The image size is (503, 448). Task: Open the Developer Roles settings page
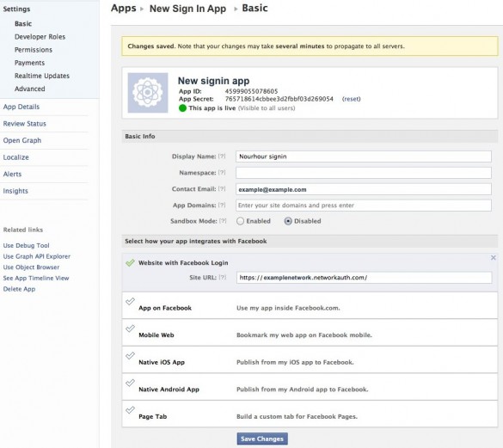(x=40, y=37)
